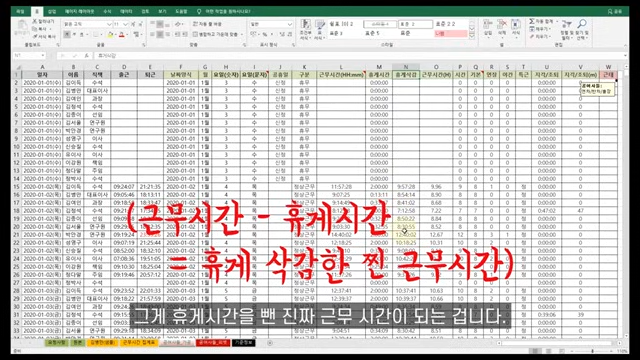Viewport: 640px width, 360px height.
Task: Click the increase indent icon
Action: pyautogui.click(x=184, y=35)
